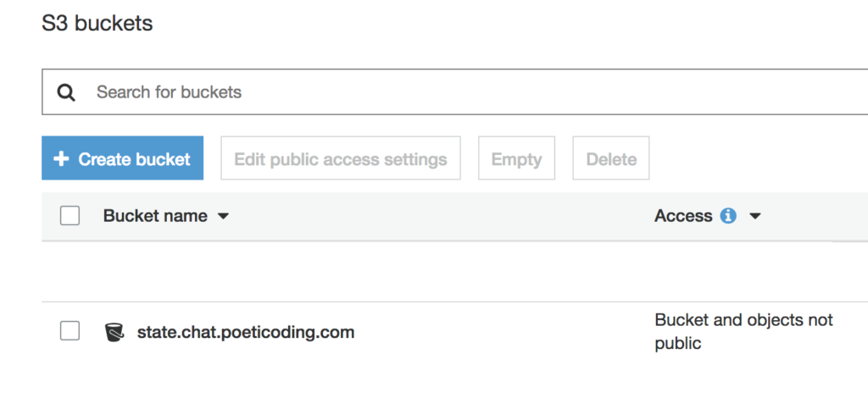Open the state.chat.poeticoding.com bucket link
This screenshot has height=420, width=868.
pyautogui.click(x=246, y=332)
